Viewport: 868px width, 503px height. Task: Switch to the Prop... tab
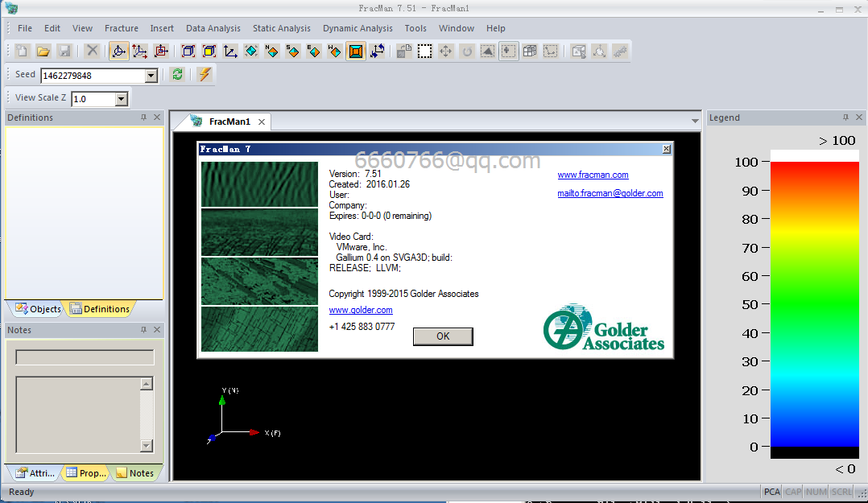tap(86, 473)
